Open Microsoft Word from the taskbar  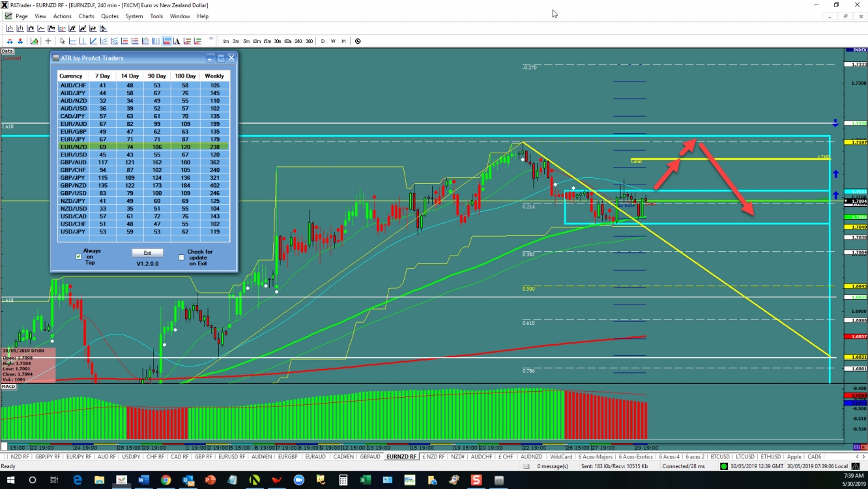(143, 480)
